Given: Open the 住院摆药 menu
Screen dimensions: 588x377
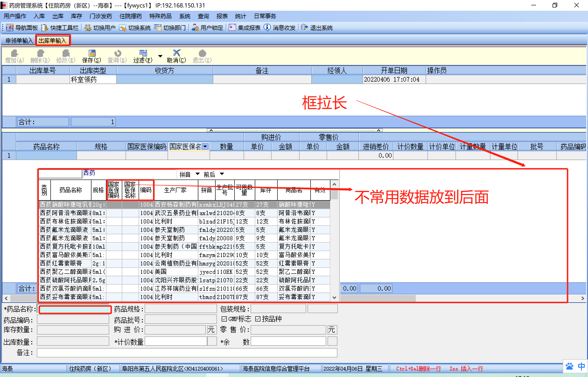Looking at the screenshot, I should [x=130, y=16].
